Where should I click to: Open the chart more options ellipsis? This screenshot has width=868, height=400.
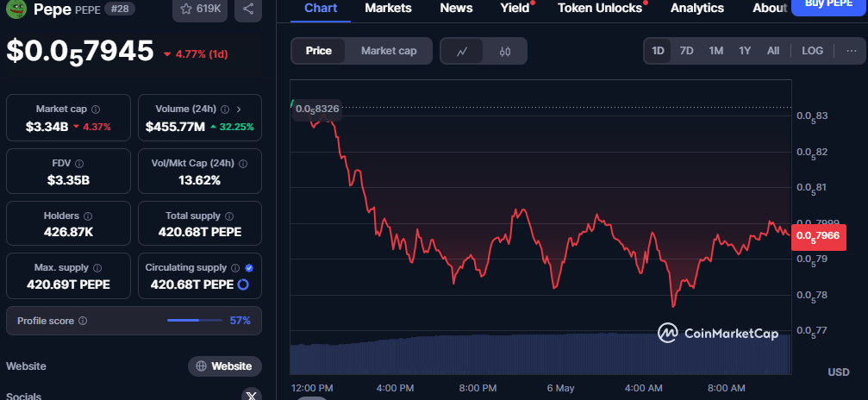pyautogui.click(x=852, y=51)
